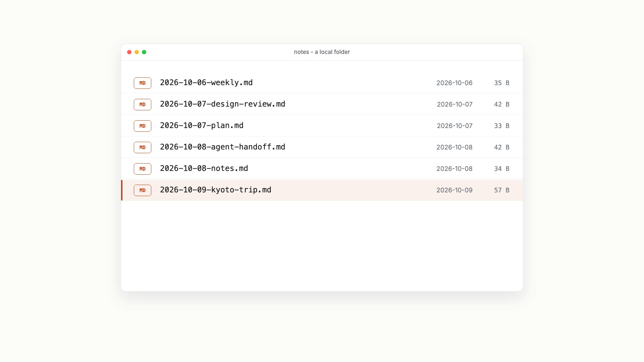Click the date 2026-10-06 in weekly row
644x362 pixels.
(x=454, y=83)
